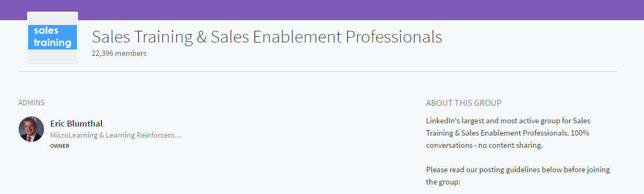Click the word "sales" inside the group logo
Viewport: 644px width, 194px height.
coord(46,31)
